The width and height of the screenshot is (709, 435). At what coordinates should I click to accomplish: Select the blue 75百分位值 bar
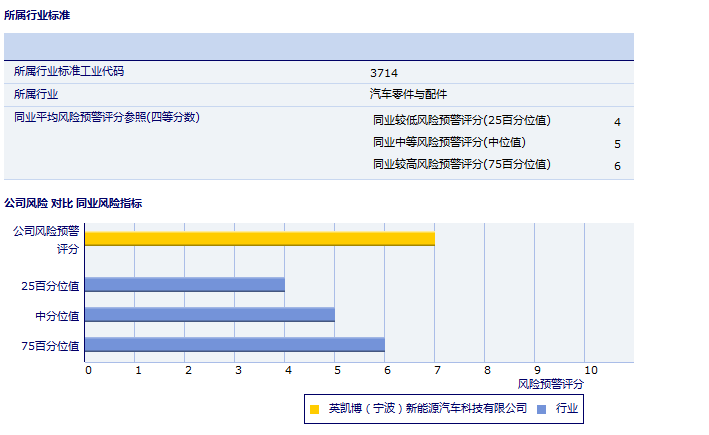click(235, 345)
